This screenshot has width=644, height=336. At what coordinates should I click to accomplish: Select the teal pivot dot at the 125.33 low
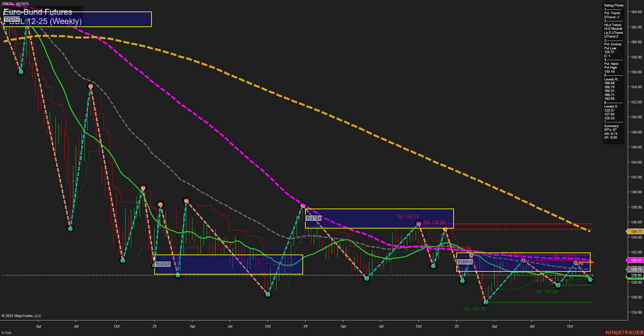pyautogui.click(x=486, y=303)
